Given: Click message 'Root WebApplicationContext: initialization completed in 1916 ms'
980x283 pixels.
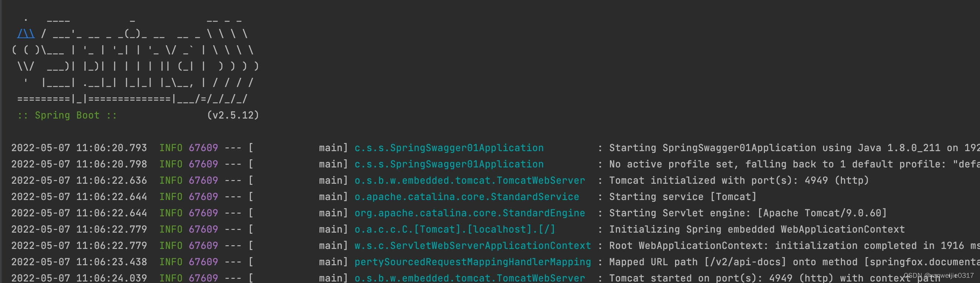Looking at the screenshot, I should click(794, 246).
